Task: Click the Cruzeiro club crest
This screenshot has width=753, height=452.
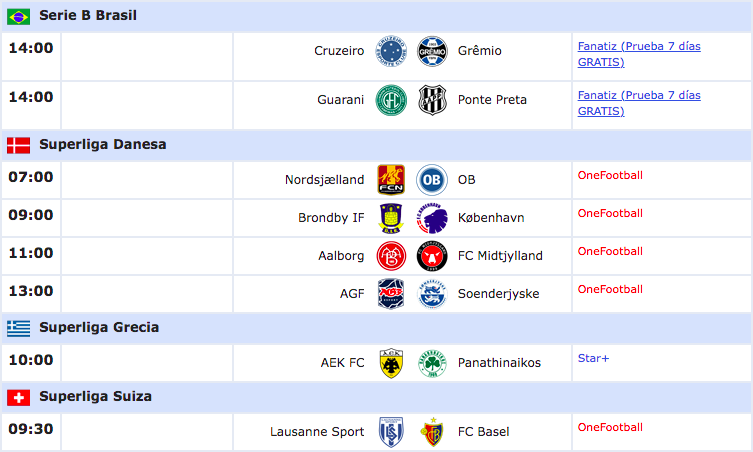Action: pos(391,51)
